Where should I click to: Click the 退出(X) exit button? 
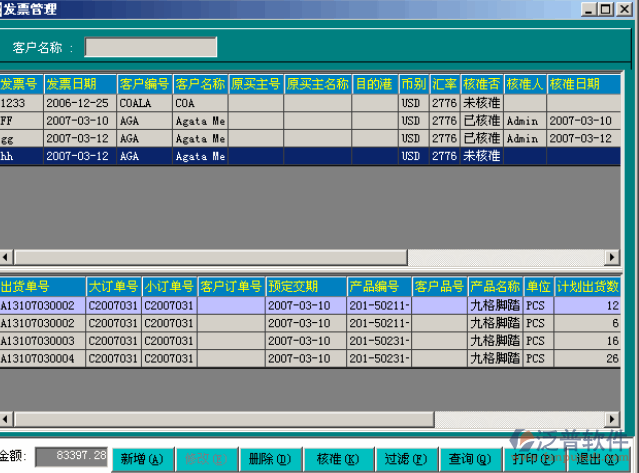click(595, 459)
